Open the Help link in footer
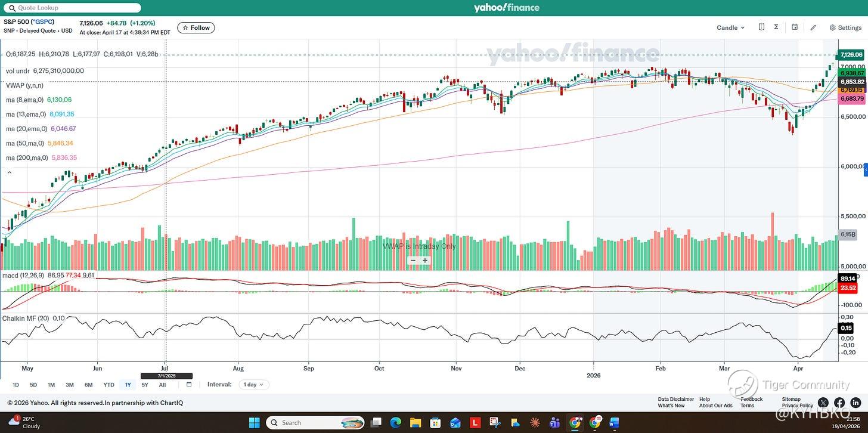This screenshot has width=868, height=433. click(x=705, y=399)
